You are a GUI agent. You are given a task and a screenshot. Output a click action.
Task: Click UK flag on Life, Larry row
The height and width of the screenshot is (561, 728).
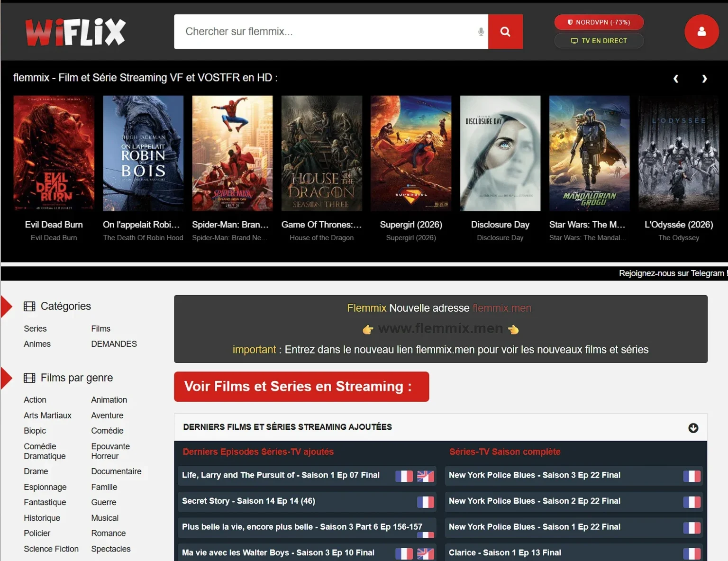[x=426, y=476]
